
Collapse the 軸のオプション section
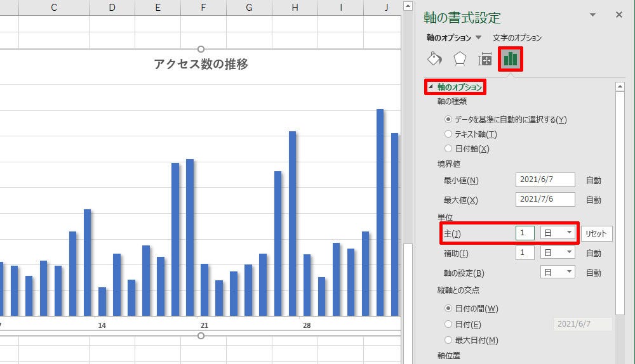[x=431, y=87]
